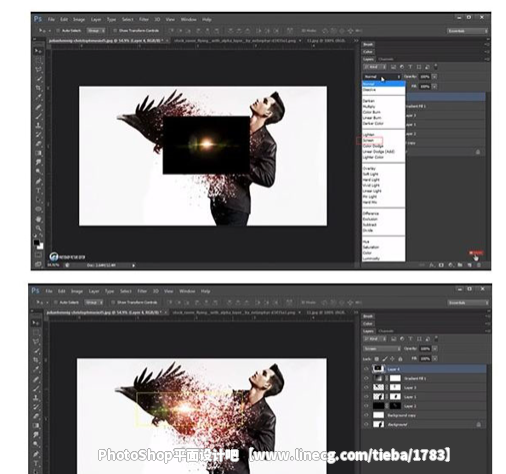
Task: Hide Gradient Fill 1 layer in lower window
Action: pyautogui.click(x=366, y=378)
